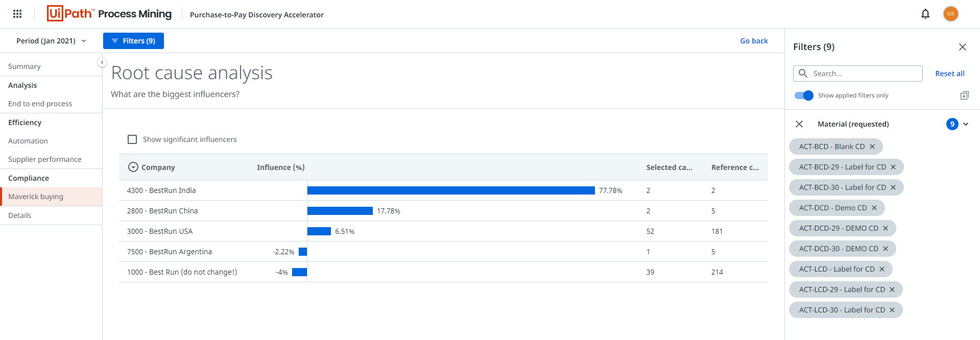The width and height of the screenshot is (980, 340).
Task: Click the expand all filters icon
Action: pos(964,95)
